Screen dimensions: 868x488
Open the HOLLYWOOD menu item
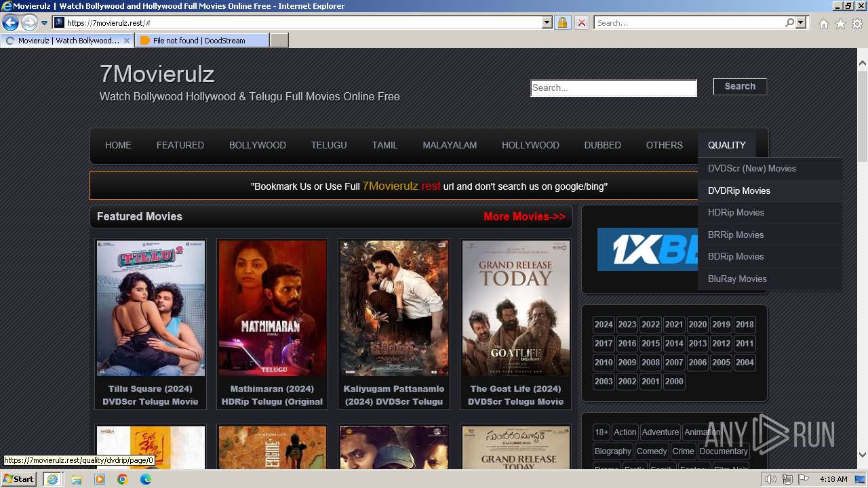(530, 145)
